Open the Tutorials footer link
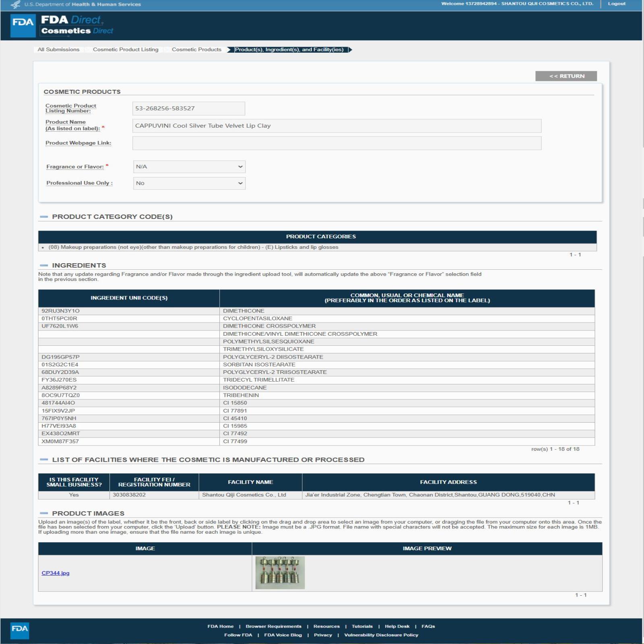 pos(362,626)
